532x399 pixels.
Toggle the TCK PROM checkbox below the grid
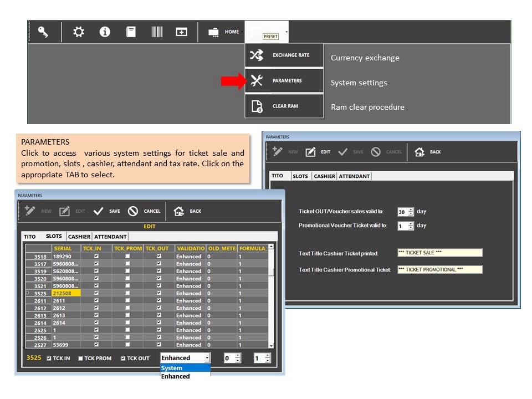80,359
